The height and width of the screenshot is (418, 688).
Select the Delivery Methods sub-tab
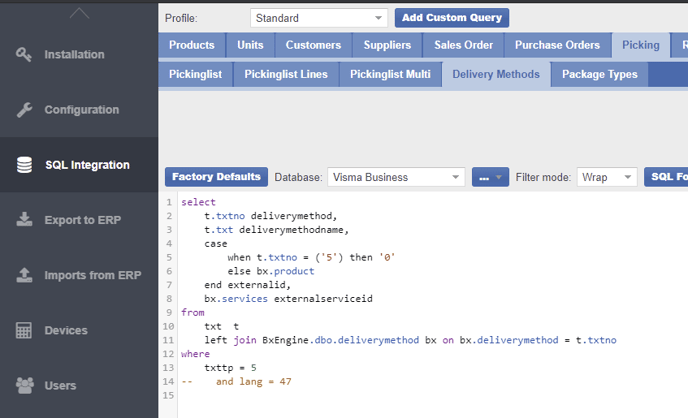click(496, 75)
